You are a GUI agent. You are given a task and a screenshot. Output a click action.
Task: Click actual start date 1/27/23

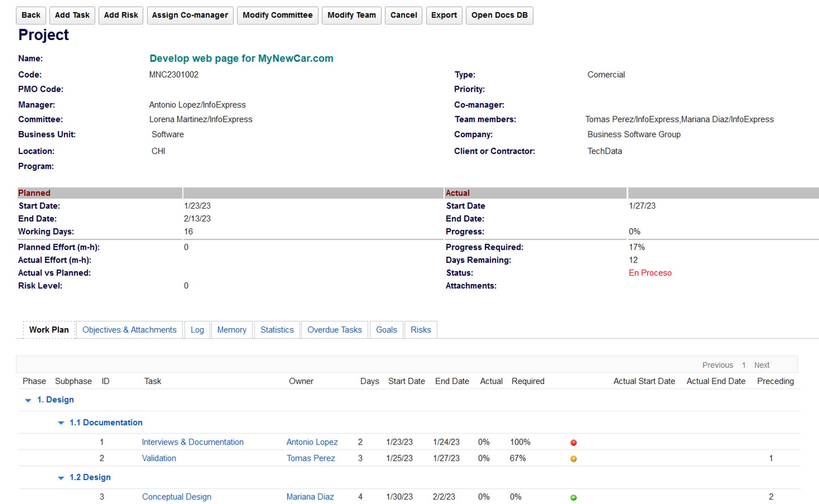click(642, 206)
